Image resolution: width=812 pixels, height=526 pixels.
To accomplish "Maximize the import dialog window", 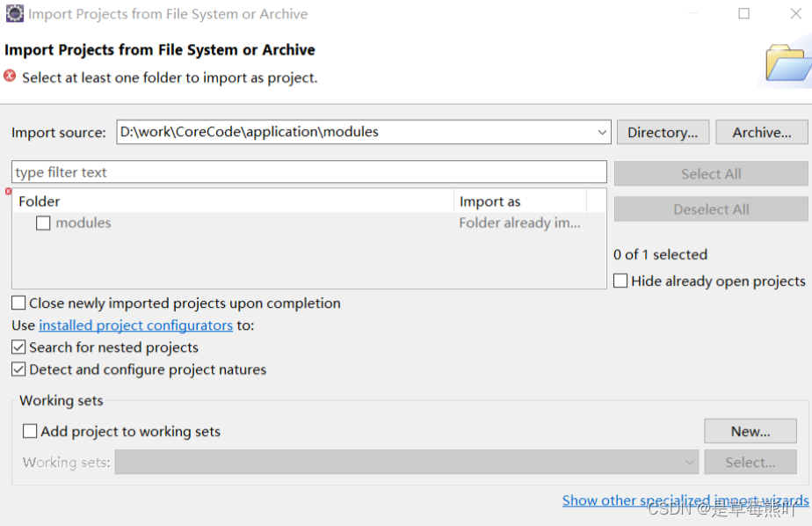I will click(744, 14).
